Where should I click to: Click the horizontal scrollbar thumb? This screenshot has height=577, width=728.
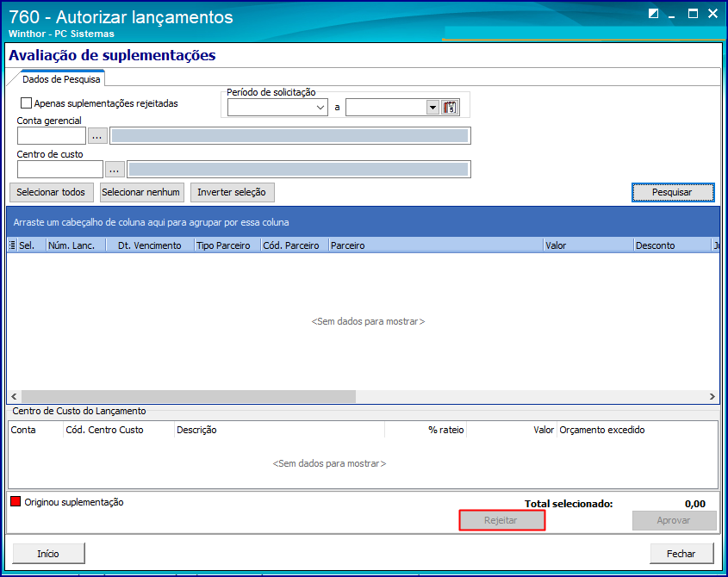189,396
